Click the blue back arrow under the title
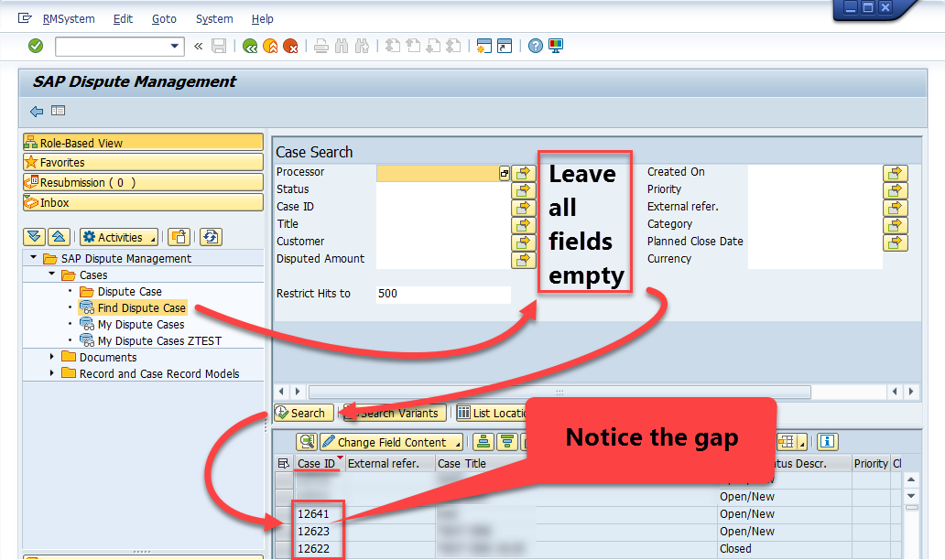This screenshot has height=560, width=945. [37, 112]
